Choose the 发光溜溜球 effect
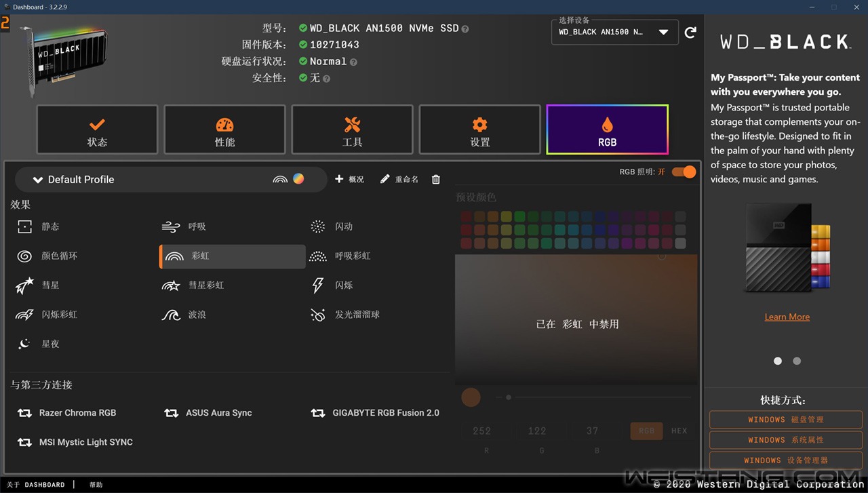The image size is (868, 493). 344,315
